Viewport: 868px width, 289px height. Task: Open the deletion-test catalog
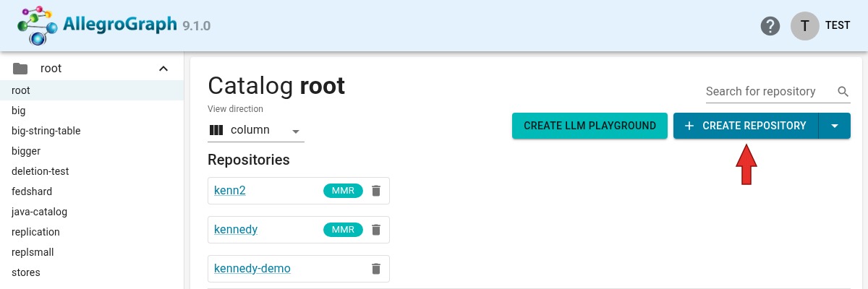tap(92, 171)
